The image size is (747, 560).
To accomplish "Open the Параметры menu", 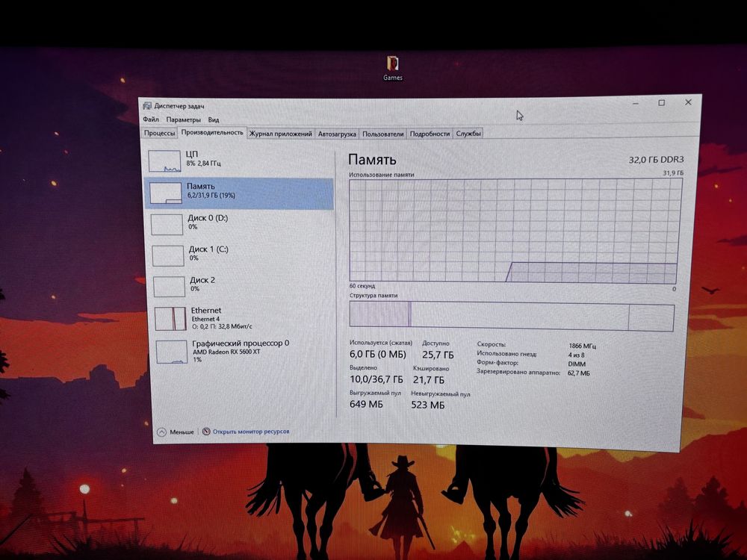I will click(184, 119).
